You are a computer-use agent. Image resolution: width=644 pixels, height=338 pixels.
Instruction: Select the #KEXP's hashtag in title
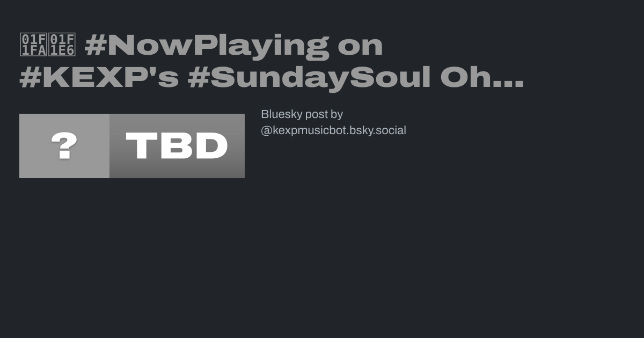point(99,78)
